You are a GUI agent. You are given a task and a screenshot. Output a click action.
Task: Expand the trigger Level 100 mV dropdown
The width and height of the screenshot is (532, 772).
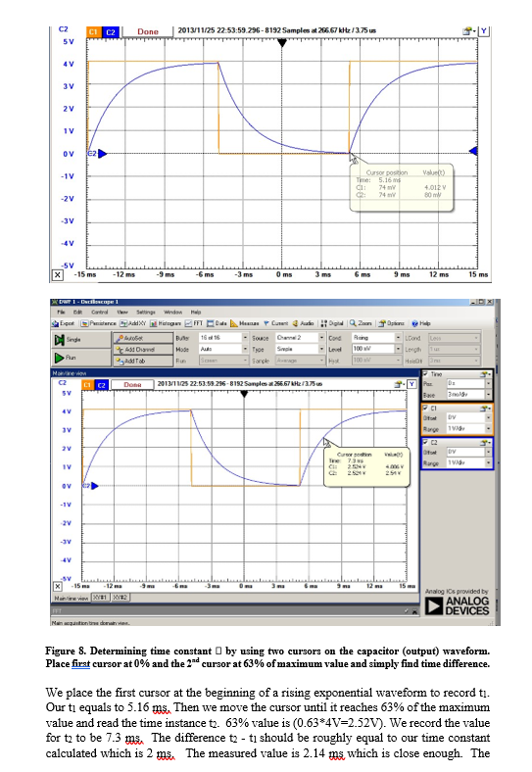pos(398,349)
